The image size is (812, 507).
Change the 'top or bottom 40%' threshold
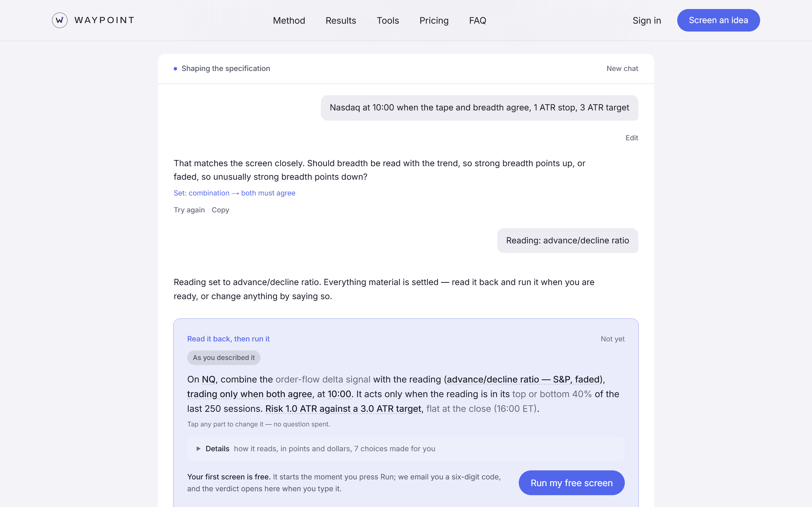(x=552, y=394)
